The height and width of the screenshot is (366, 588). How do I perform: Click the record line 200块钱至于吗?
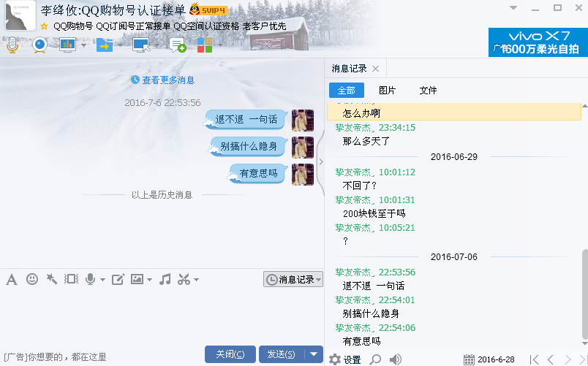pyautogui.click(x=374, y=213)
